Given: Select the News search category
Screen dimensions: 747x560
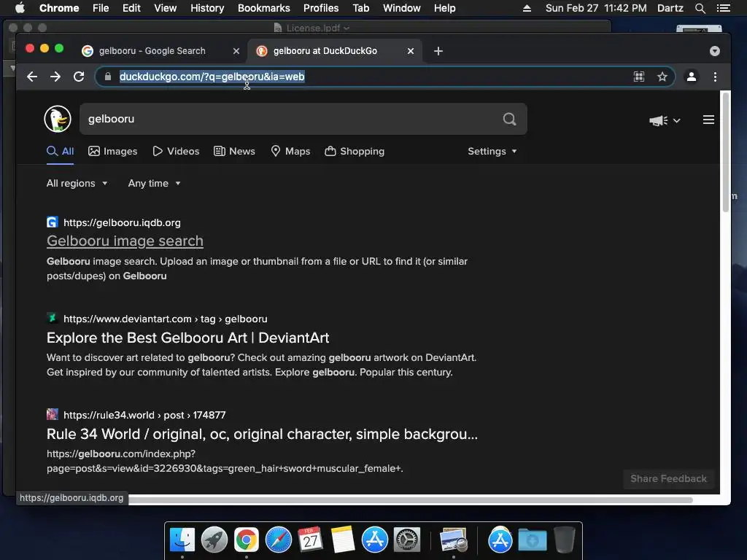Looking at the screenshot, I should coord(234,152).
